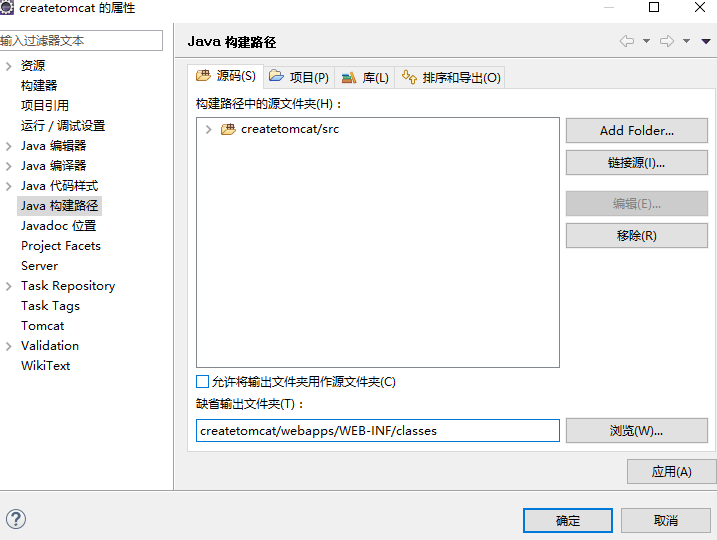Select 运行 / 调试设置 tree item
The image size is (717, 540).
pos(63,126)
